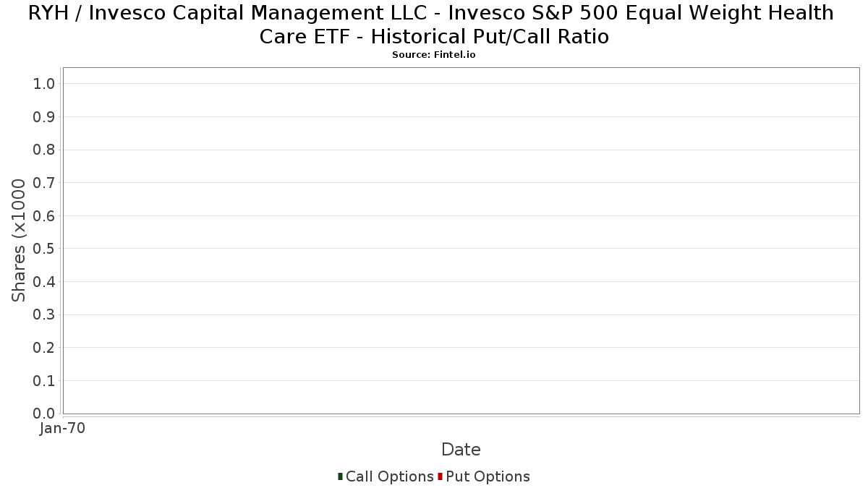This screenshot has height=488, width=868.
Task: Select the 1.0 y-axis tick label
Action: 44,84
